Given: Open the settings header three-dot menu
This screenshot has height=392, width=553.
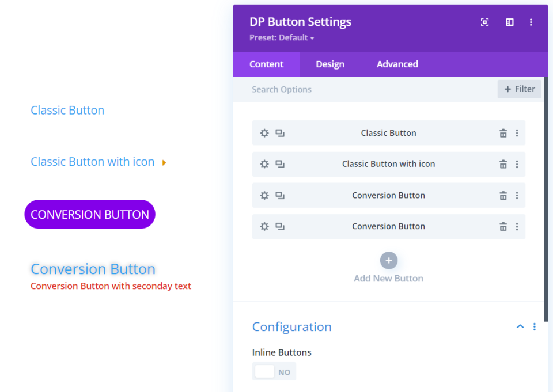Looking at the screenshot, I should pos(531,22).
